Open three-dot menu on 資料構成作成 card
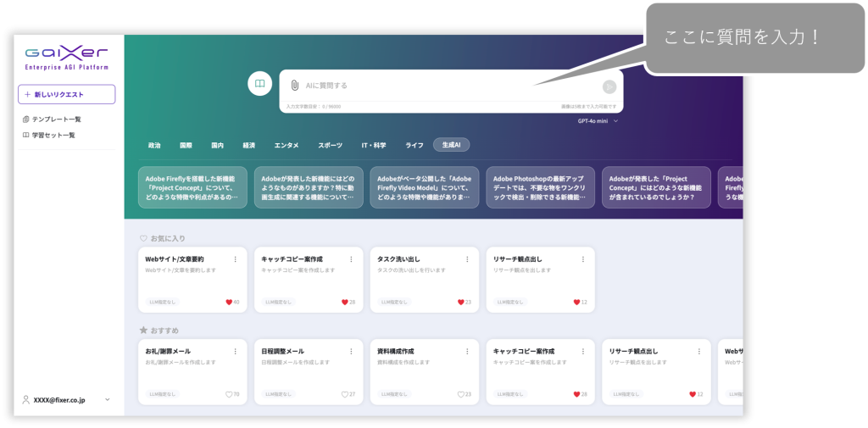Viewport: 868px width, 428px height. click(466, 352)
